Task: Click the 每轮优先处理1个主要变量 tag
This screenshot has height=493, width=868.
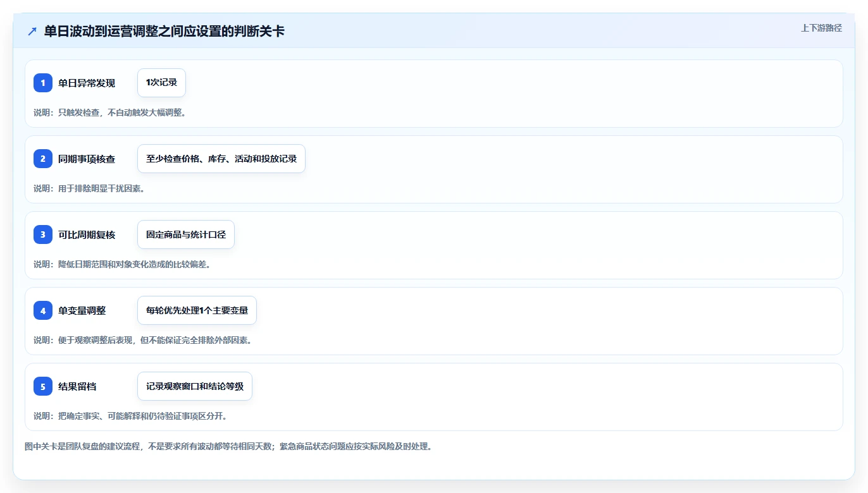Action: (197, 310)
